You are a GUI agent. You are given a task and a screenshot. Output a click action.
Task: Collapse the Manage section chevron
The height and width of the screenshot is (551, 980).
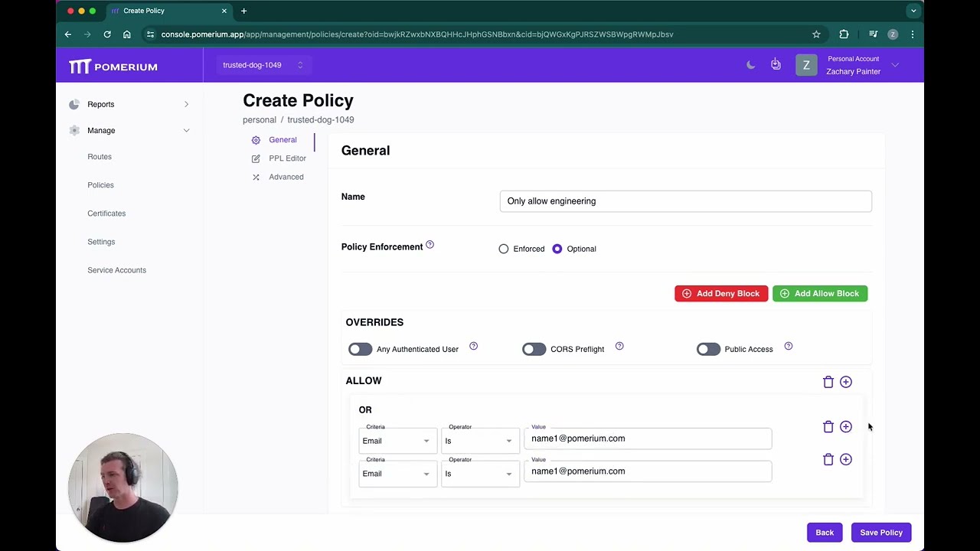(x=186, y=130)
